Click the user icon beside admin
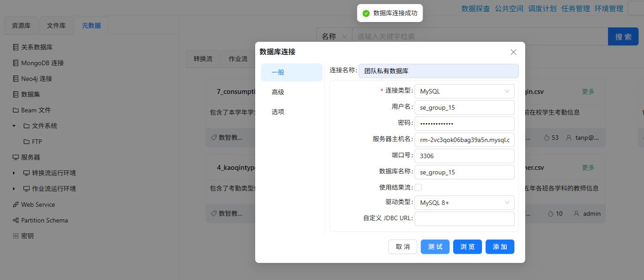The image size is (644, 280). tap(576, 213)
